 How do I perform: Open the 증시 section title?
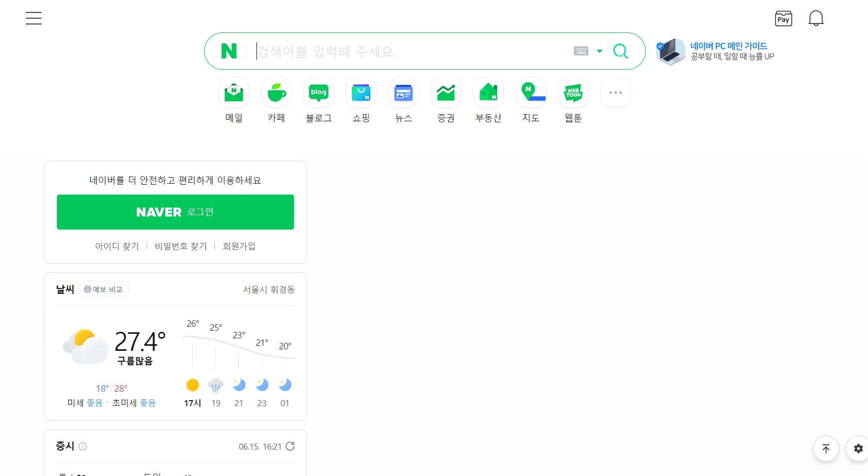point(65,446)
